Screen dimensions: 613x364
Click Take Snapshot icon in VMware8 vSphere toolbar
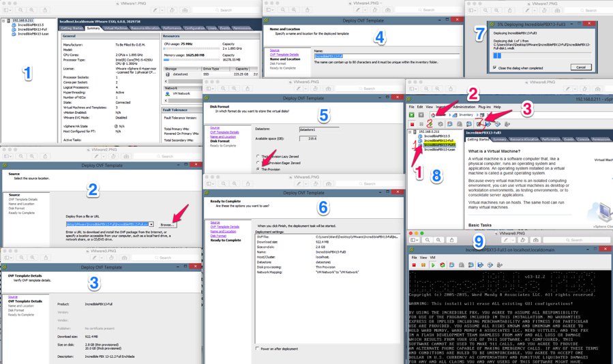[x=450, y=124]
